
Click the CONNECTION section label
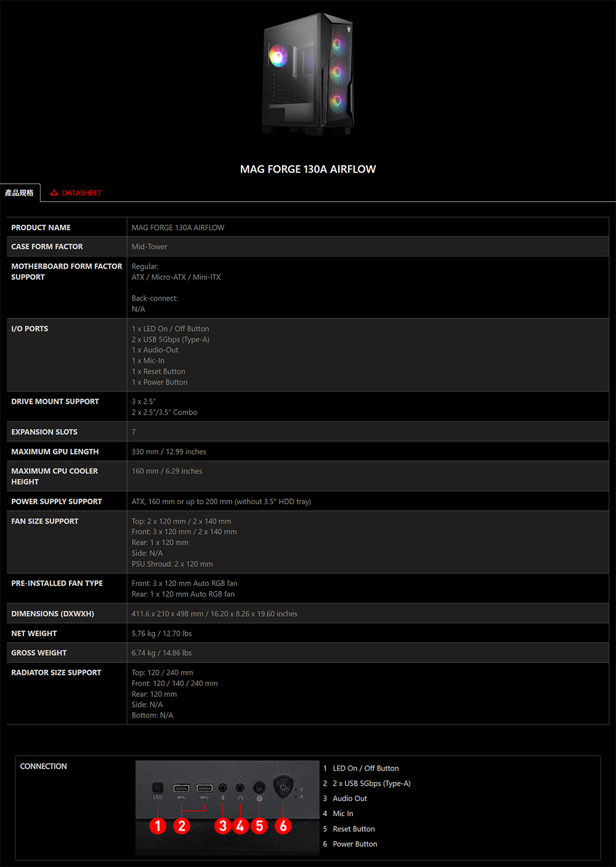click(x=43, y=766)
